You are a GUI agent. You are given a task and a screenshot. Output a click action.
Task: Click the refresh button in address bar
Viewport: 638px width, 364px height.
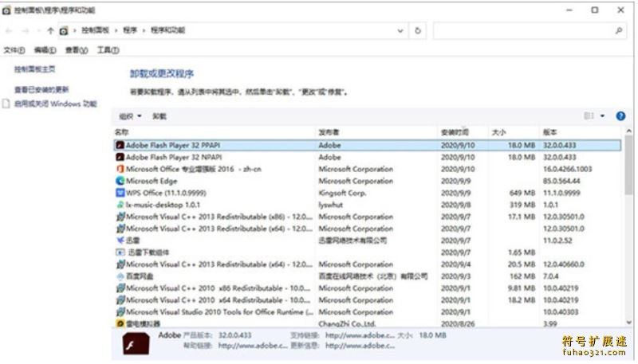click(x=417, y=30)
